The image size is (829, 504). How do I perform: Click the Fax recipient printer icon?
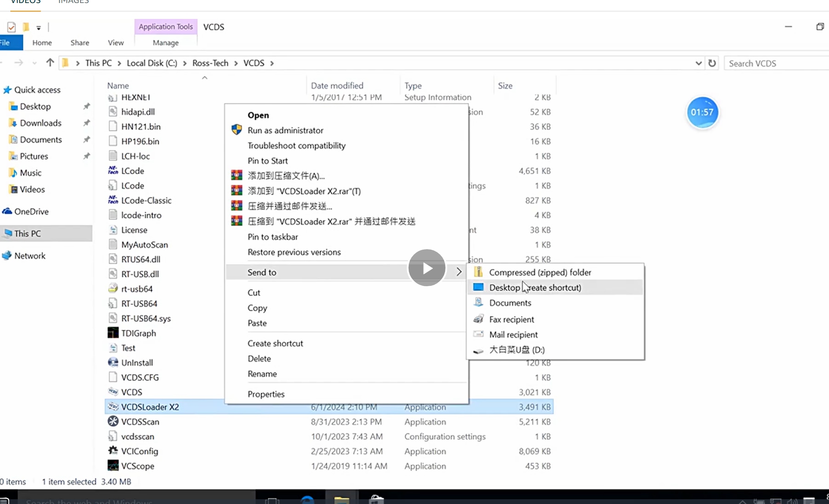[x=478, y=319]
